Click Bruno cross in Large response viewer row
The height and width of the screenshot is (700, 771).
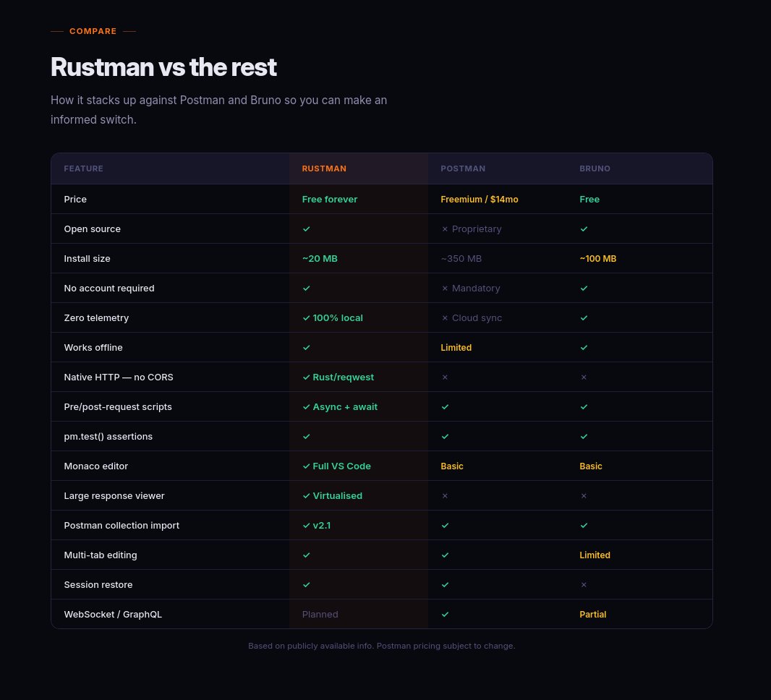coord(584,495)
